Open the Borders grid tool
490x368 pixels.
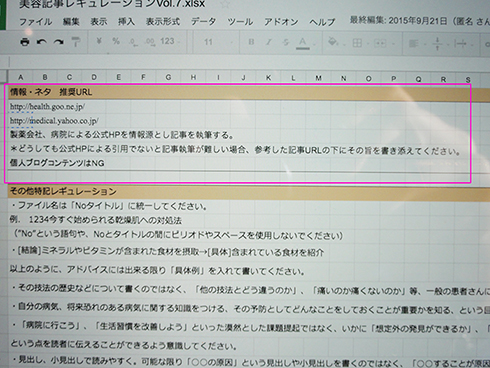pos(357,43)
